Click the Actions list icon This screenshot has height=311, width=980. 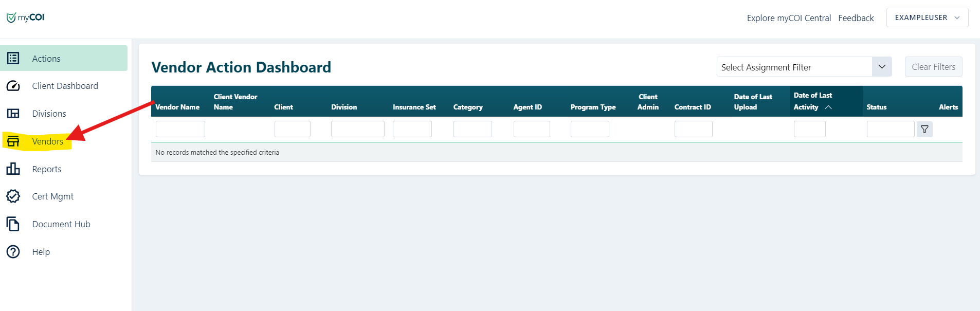point(13,58)
